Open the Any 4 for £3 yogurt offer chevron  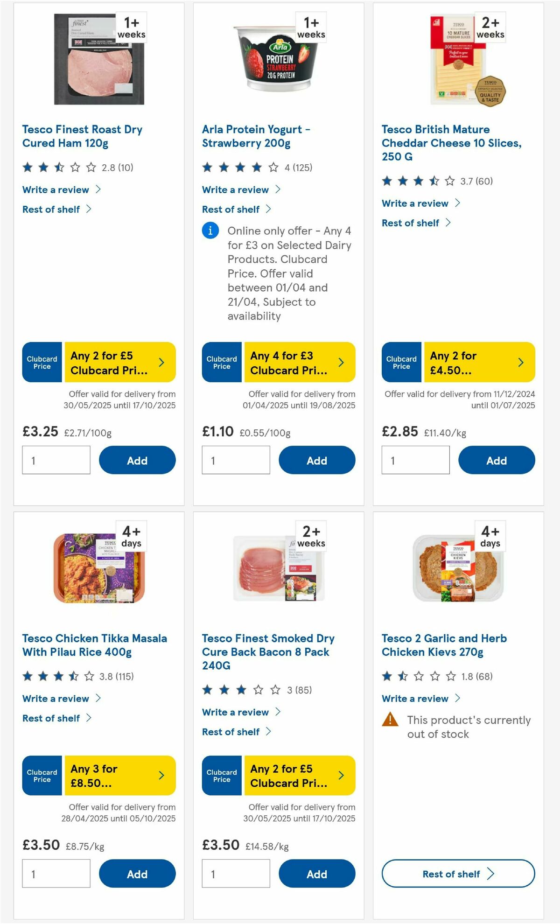coord(341,362)
